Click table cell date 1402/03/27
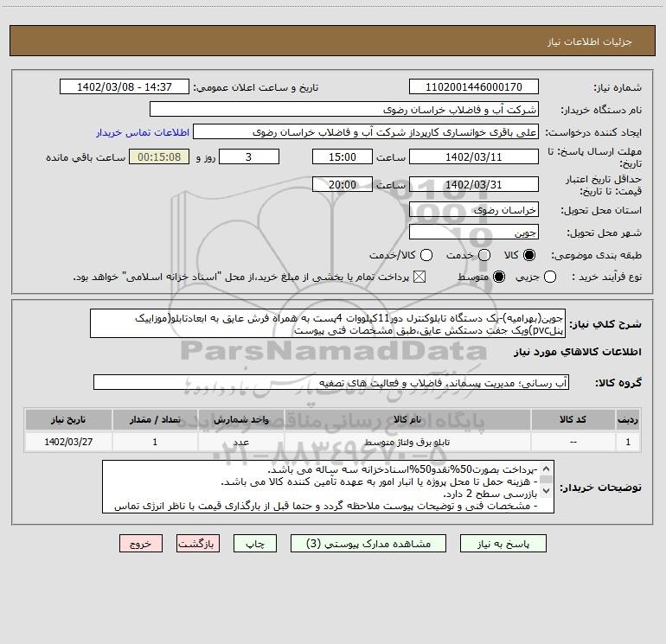The height and width of the screenshot is (644, 666). 68,442
